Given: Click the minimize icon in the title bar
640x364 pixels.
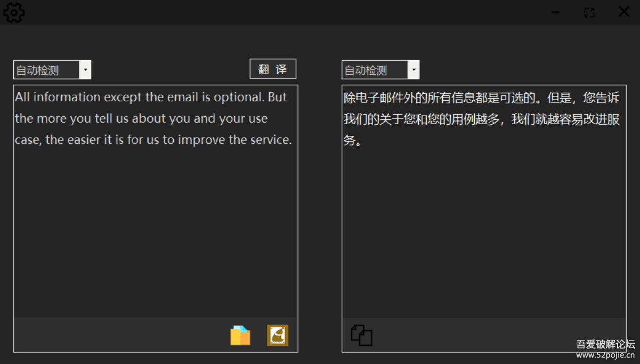Looking at the screenshot, I should 555,12.
